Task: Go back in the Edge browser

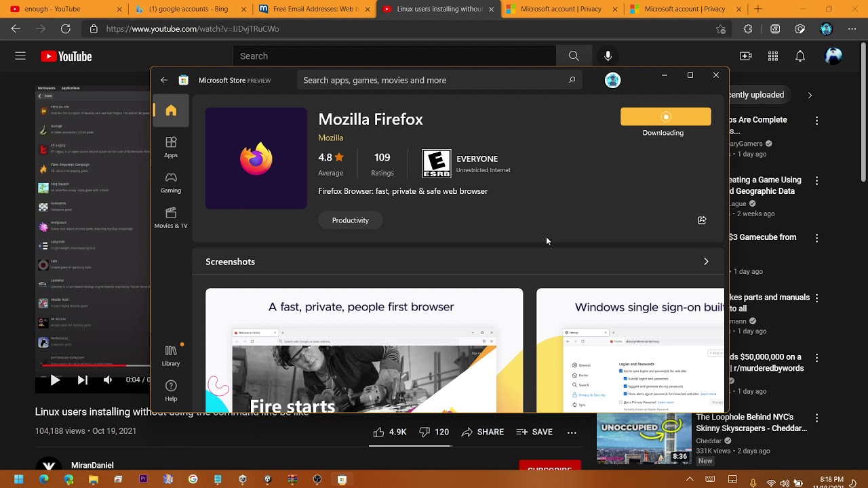Action: pos(16,29)
